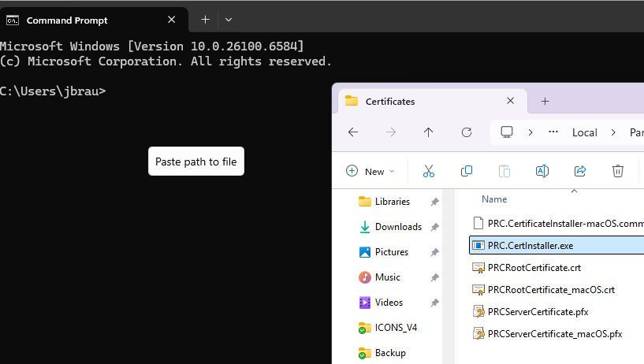
Task: Unpin Libraries using its pin icon
Action: coord(434,202)
